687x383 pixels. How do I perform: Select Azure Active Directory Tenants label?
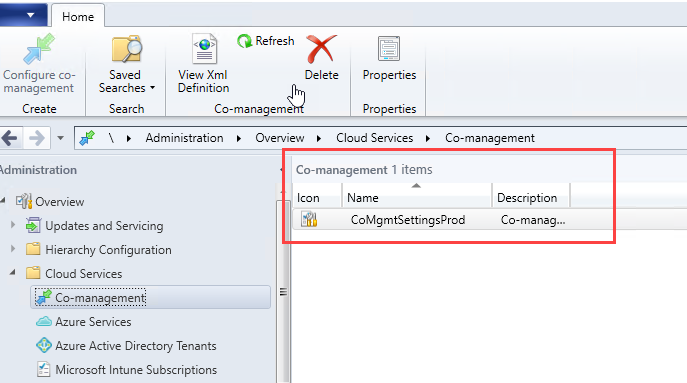click(x=136, y=346)
